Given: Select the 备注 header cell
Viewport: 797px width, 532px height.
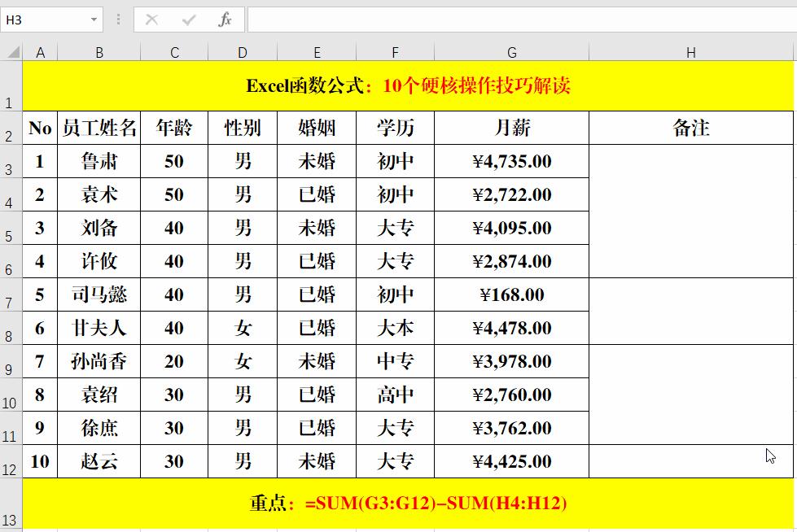Looking at the screenshot, I should click(690, 128).
